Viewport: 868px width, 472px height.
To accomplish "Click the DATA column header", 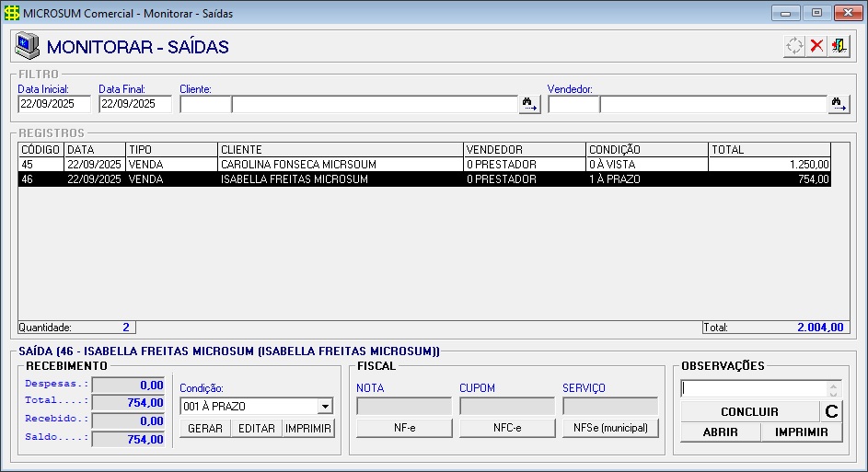I will (95, 149).
